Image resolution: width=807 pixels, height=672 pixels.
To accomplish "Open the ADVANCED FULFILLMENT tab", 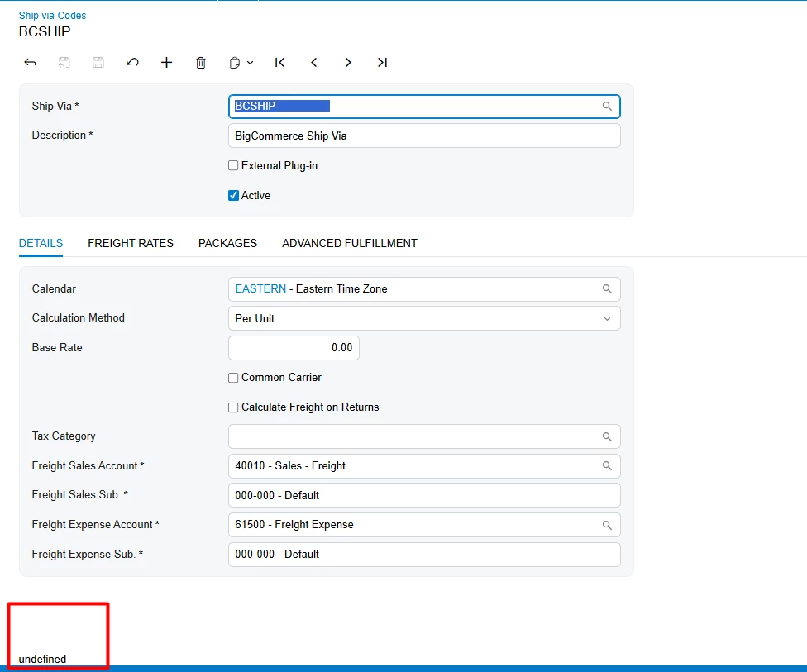I will coord(349,243).
